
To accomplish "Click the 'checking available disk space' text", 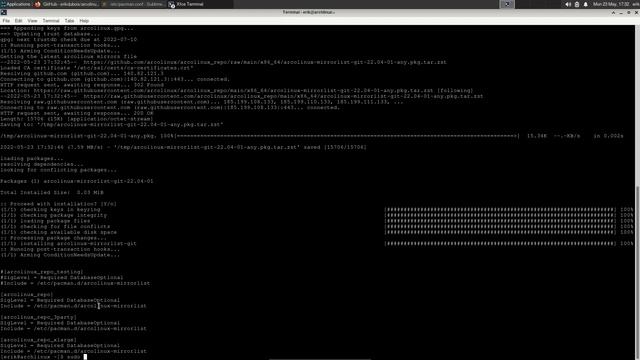I will 69,232.
